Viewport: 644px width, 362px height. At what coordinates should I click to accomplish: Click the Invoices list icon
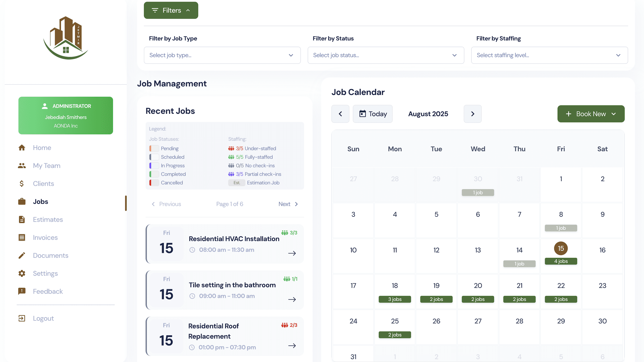click(x=22, y=238)
